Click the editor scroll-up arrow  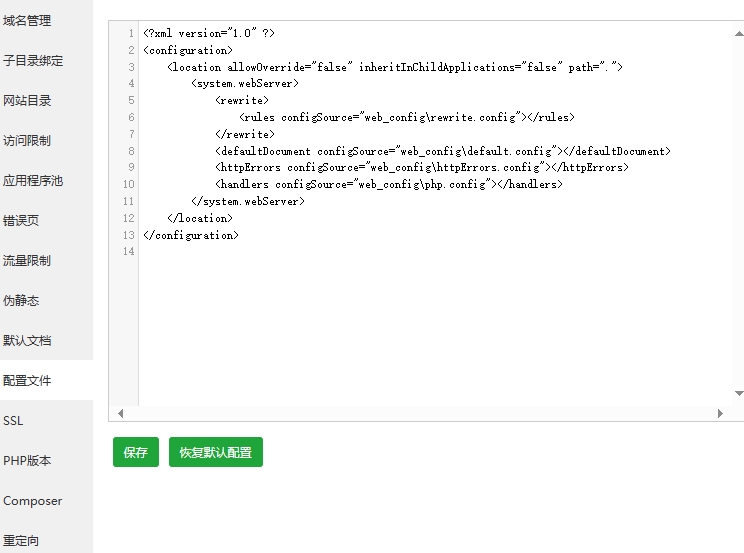coord(739,34)
